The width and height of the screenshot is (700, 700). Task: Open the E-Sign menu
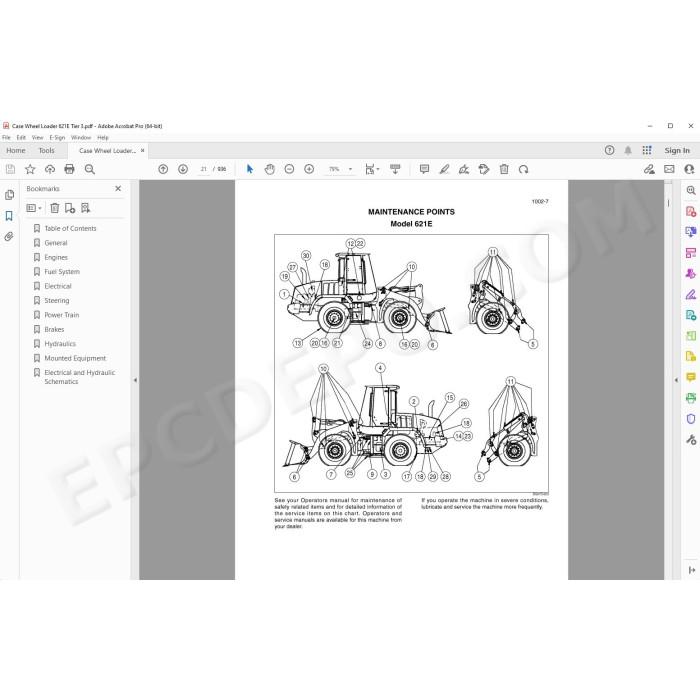(x=57, y=138)
